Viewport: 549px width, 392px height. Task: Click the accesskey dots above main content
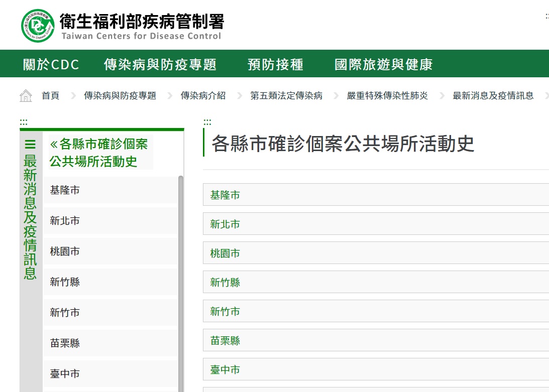(207, 122)
